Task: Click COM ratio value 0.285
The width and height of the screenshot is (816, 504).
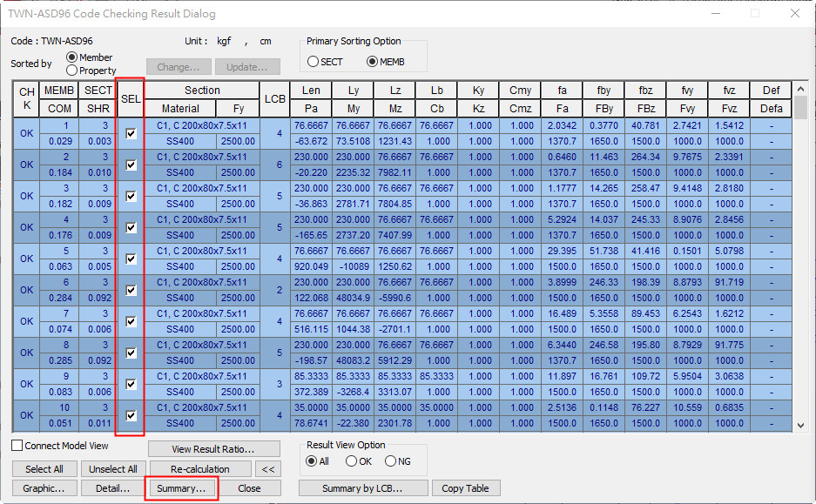Action: click(60, 360)
